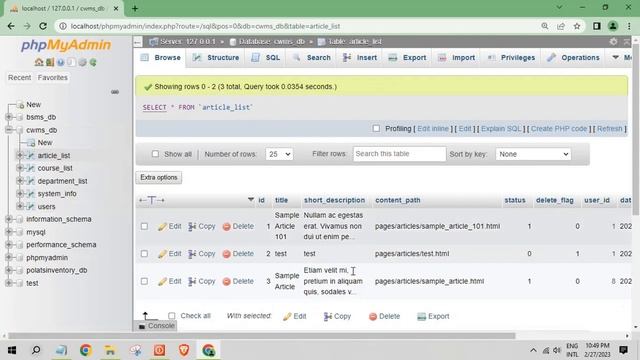Screen dimensions: 640x360
Task: Select checkbox for row titled test
Action: (x=144, y=253)
